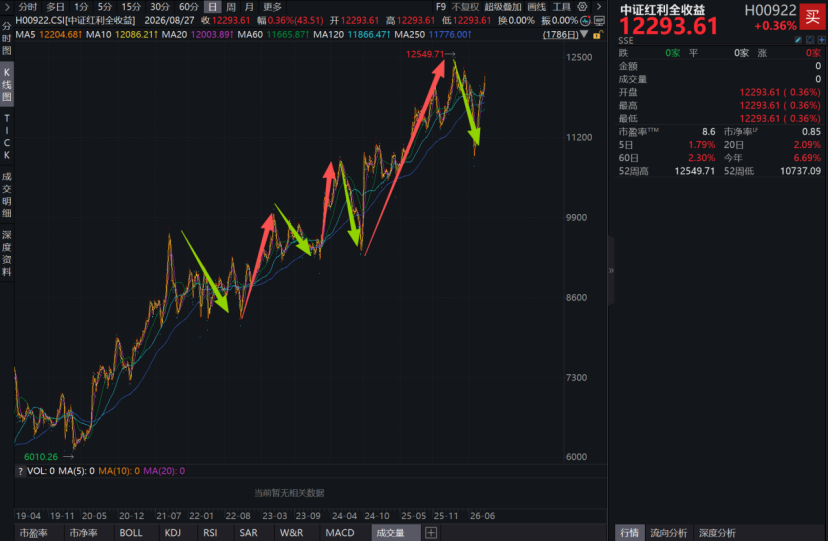Click the chart lock icon
Screen dimensions: 828x542
(597, 35)
